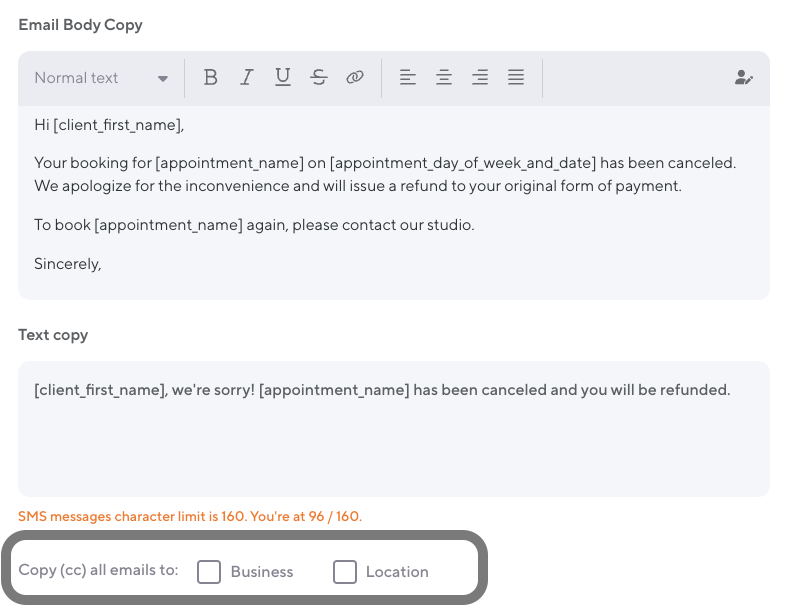
Task: Click the dropdown arrow beside Normal text
Action: coord(162,79)
